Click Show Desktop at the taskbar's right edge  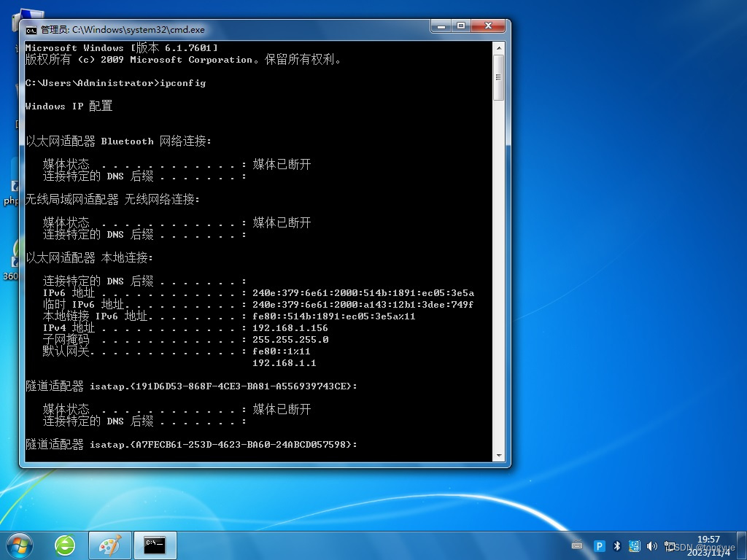(x=743, y=545)
